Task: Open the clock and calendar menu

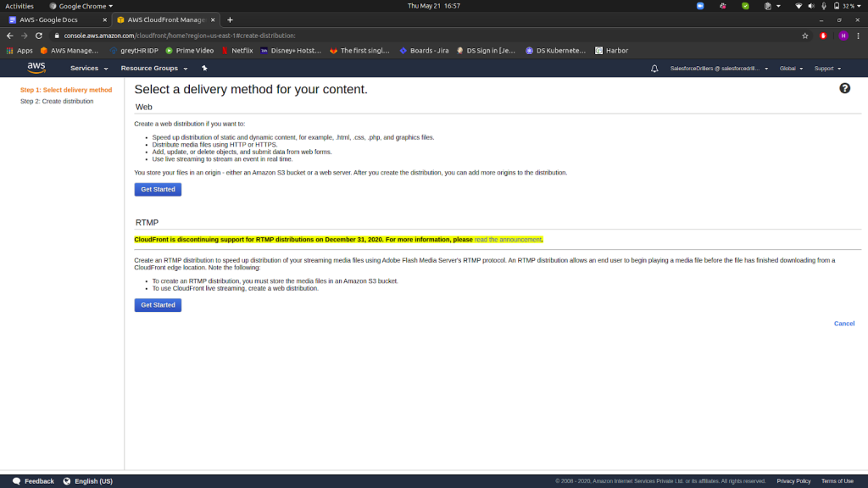Action: point(433,6)
